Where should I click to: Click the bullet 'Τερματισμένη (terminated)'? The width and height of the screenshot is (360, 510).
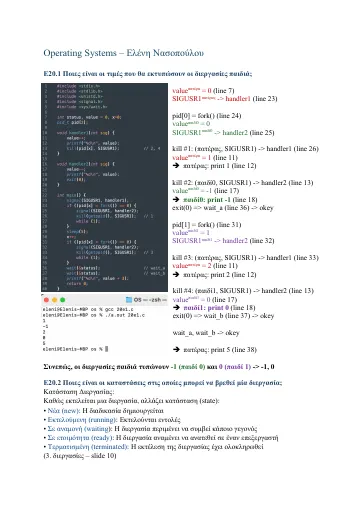[153, 447]
